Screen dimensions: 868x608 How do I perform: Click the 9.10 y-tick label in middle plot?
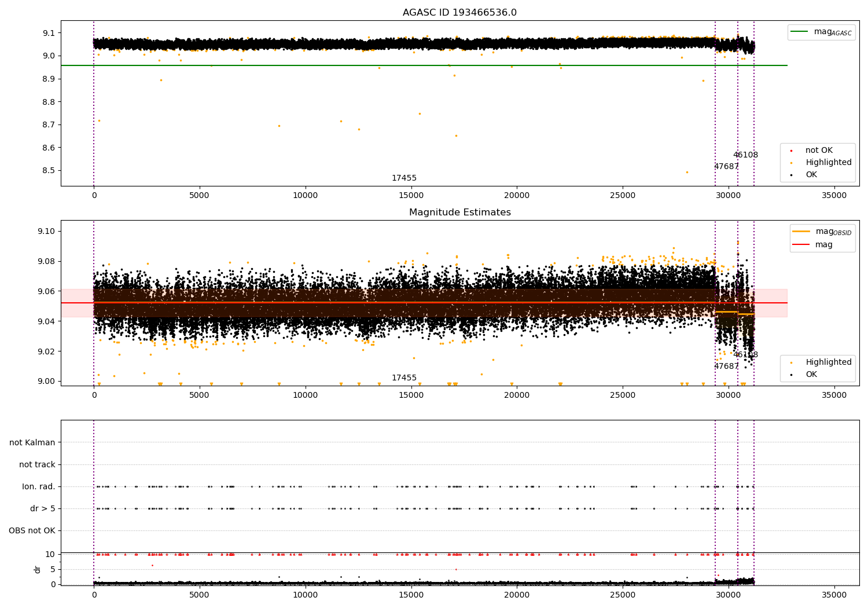click(x=47, y=232)
